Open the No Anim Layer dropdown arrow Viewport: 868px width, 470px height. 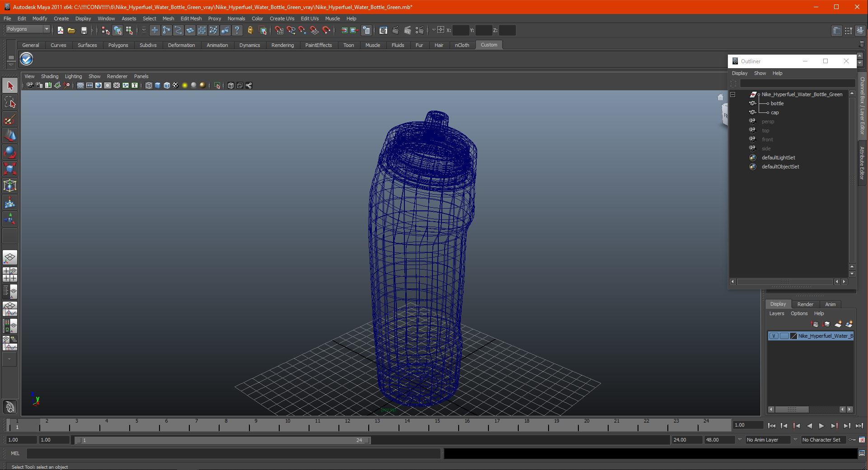click(x=740, y=440)
